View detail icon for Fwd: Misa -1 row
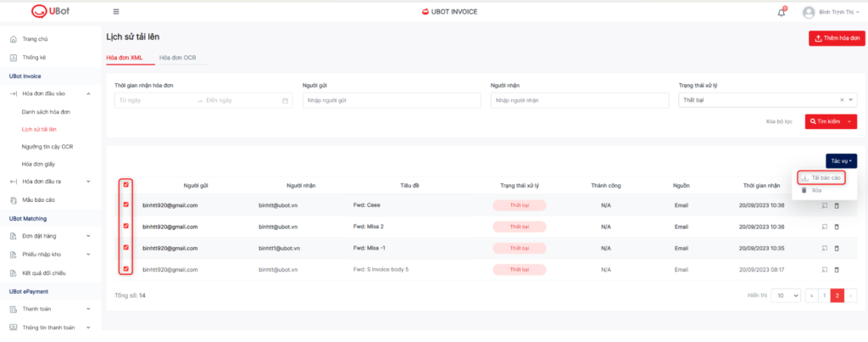 [x=824, y=248]
